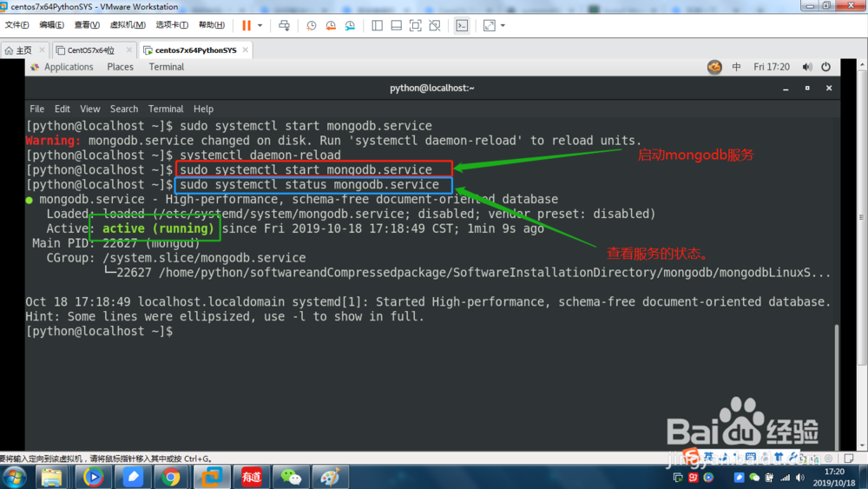Minimize the python@localhost terminal window
The height and width of the screenshot is (489, 868).
tap(786, 89)
